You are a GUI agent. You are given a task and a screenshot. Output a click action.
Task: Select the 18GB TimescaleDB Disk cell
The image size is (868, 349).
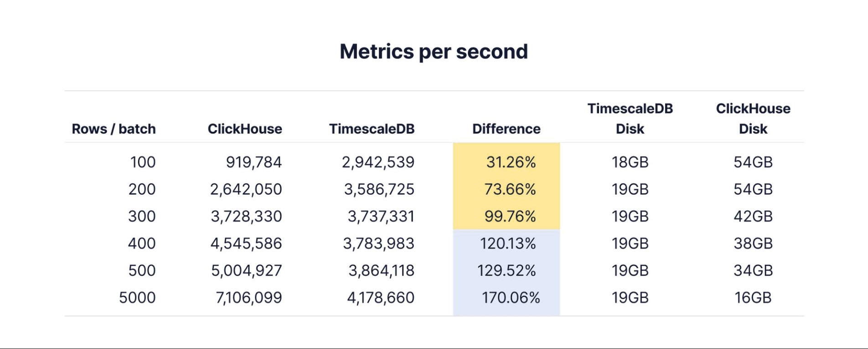[630, 162]
